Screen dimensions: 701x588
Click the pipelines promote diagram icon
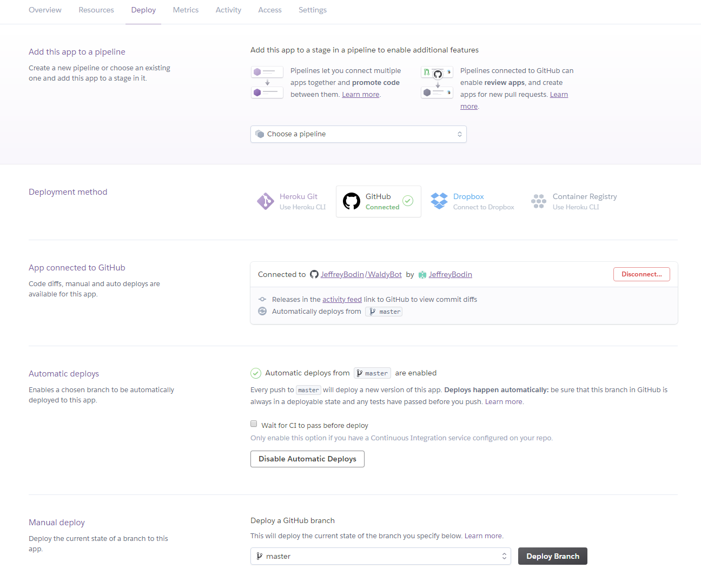coord(267,82)
